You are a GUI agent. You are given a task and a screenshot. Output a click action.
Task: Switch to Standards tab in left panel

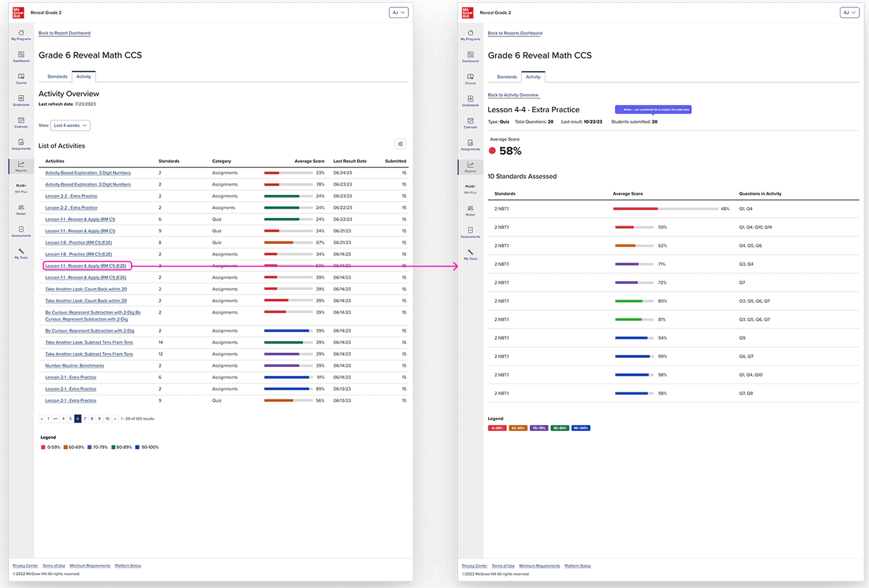(57, 76)
